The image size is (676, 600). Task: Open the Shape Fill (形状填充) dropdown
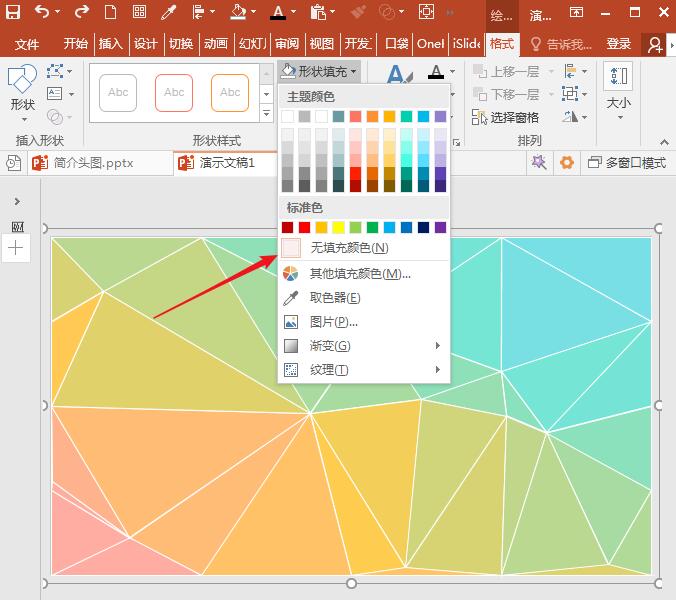click(x=318, y=71)
